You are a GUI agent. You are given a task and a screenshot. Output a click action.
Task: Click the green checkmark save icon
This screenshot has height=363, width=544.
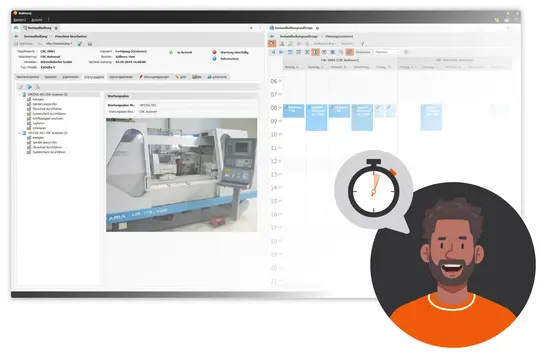[80, 44]
